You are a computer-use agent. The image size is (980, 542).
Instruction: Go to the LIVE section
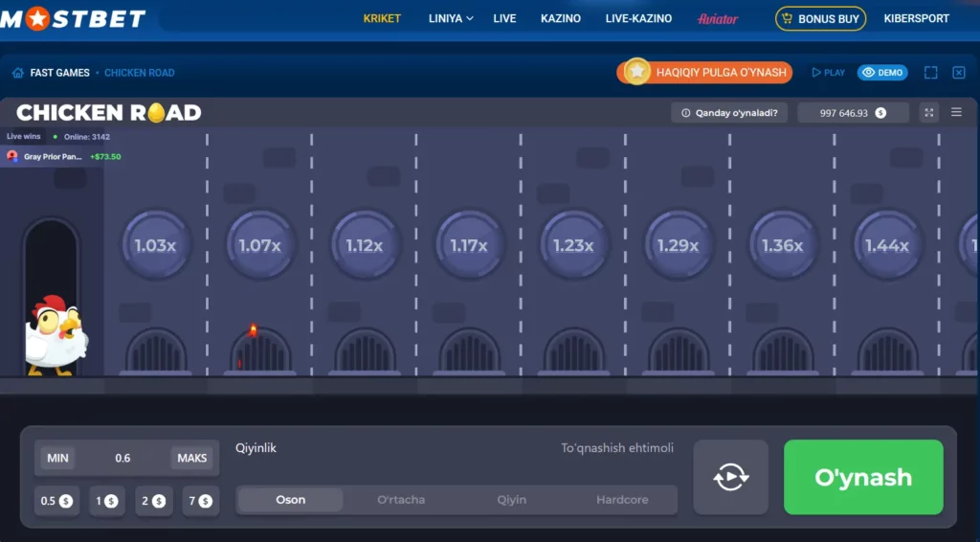coord(504,18)
